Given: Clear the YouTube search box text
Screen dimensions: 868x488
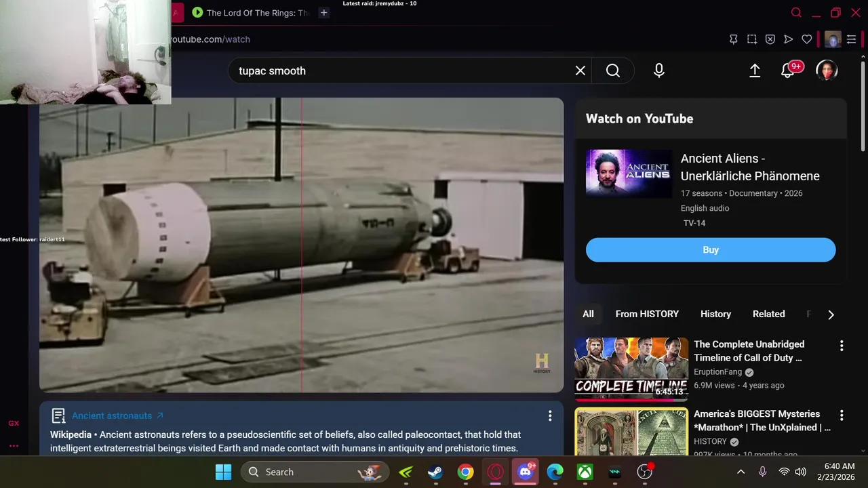Looking at the screenshot, I should point(580,70).
